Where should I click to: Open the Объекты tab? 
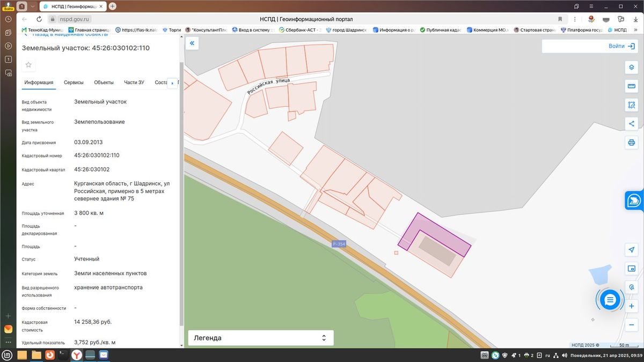point(104,83)
